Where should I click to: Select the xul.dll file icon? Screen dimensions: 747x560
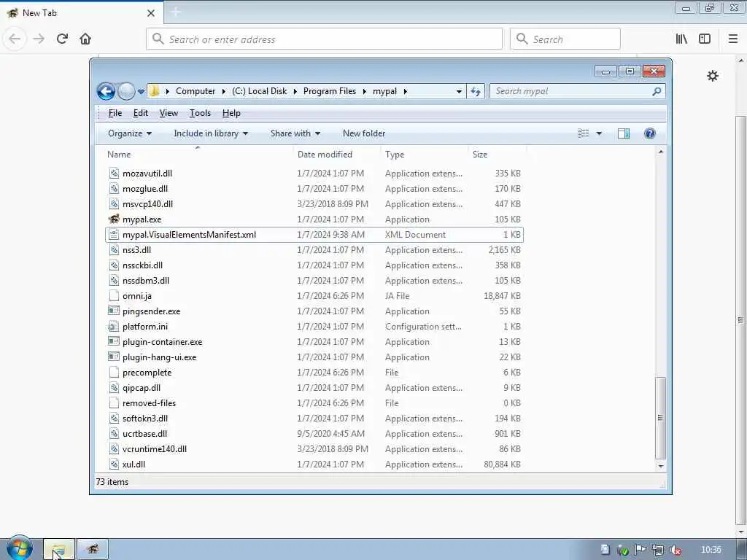(114, 464)
